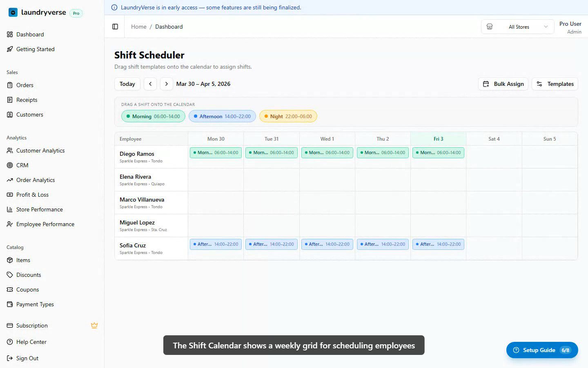Viewport: 588px width, 368px height.
Task: Open the Setup Guide panel
Action: tap(542, 350)
